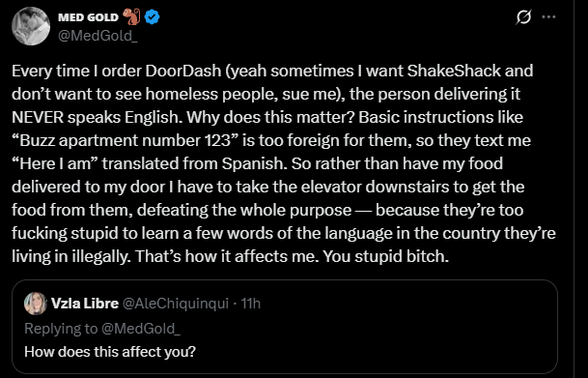The height and width of the screenshot is (378, 588).
Task: Click @MedGold_ in the Replying to line
Action: coord(141,329)
